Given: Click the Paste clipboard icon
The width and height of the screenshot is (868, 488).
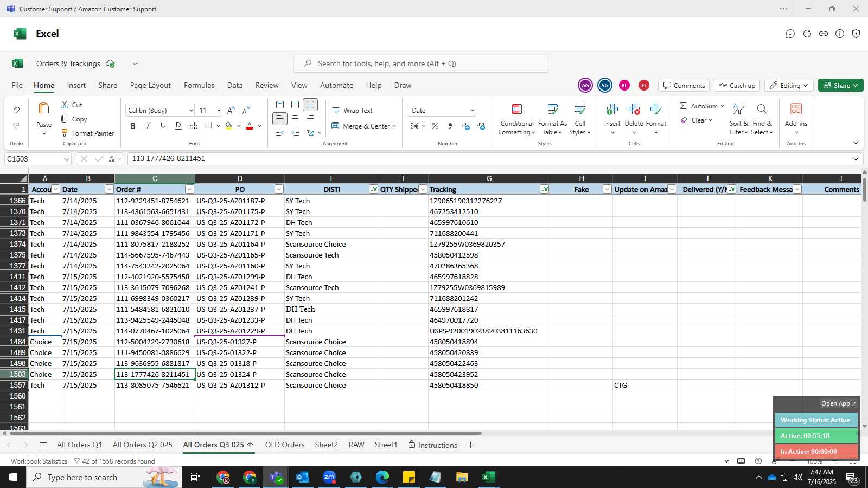Looking at the screenshot, I should pyautogui.click(x=44, y=108).
